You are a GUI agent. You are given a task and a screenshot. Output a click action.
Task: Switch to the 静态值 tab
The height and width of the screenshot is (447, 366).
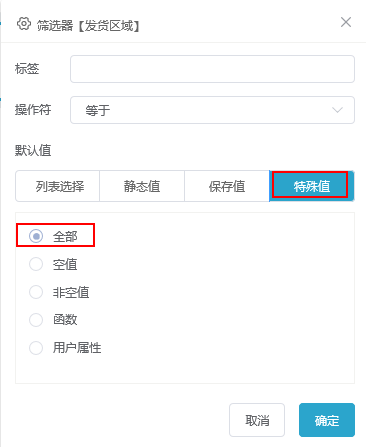(x=142, y=186)
